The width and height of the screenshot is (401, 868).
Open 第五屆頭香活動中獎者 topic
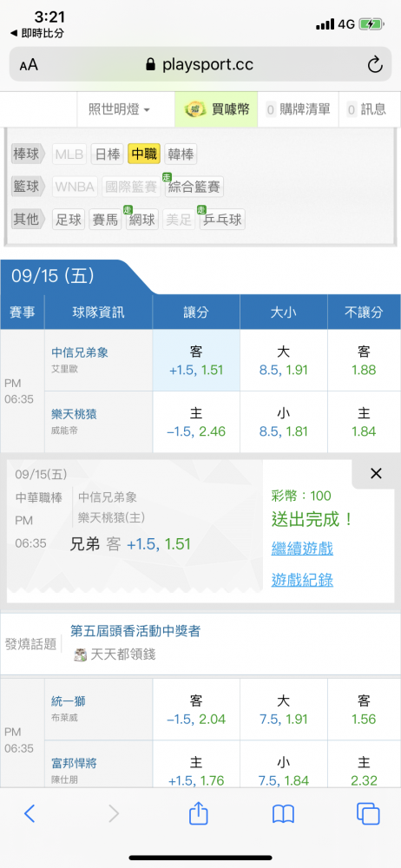point(135,630)
